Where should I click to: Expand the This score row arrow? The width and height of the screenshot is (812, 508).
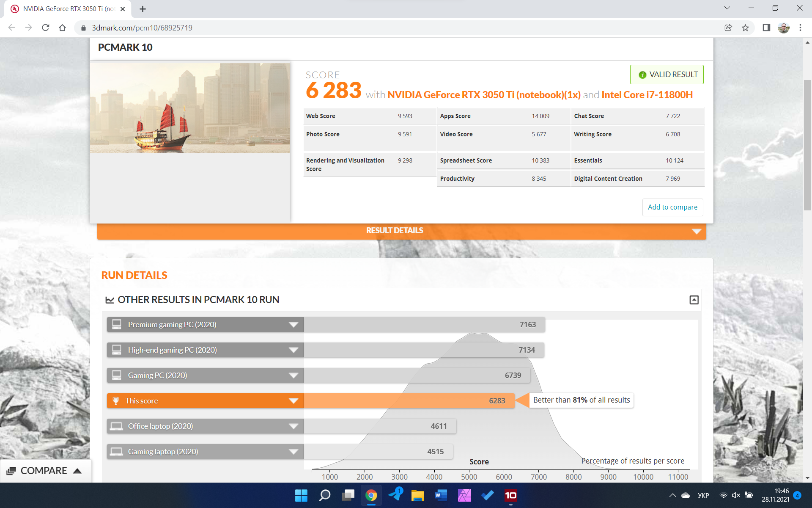(294, 401)
